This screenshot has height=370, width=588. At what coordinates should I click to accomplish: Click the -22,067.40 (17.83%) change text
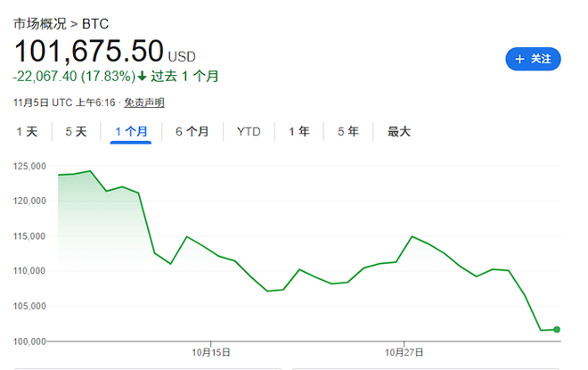tap(73, 77)
